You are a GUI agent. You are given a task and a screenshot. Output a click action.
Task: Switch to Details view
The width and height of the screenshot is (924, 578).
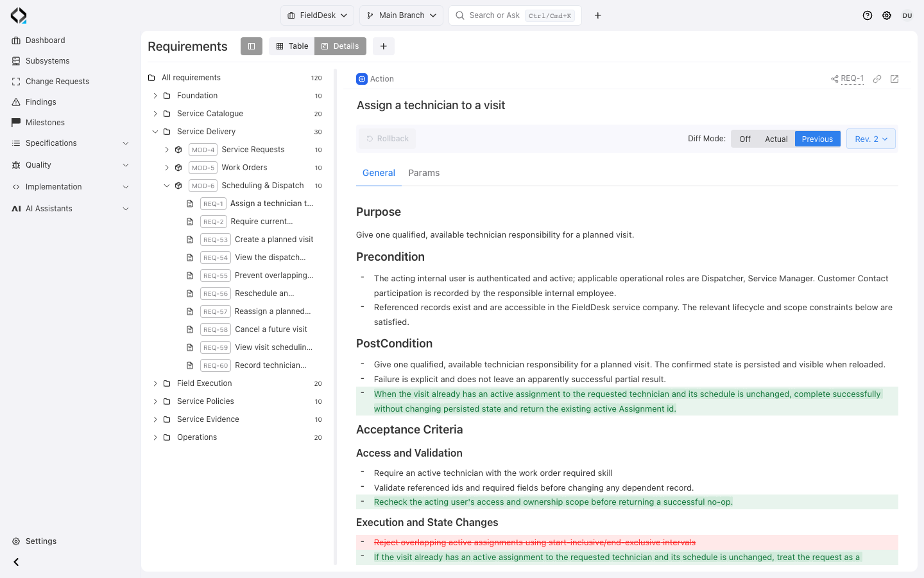coord(340,46)
